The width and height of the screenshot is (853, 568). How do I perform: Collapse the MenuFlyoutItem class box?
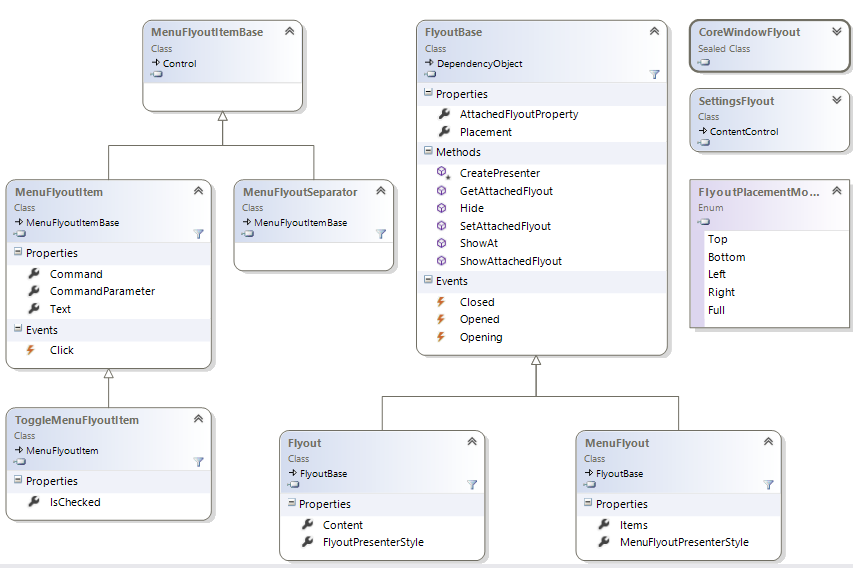click(199, 191)
